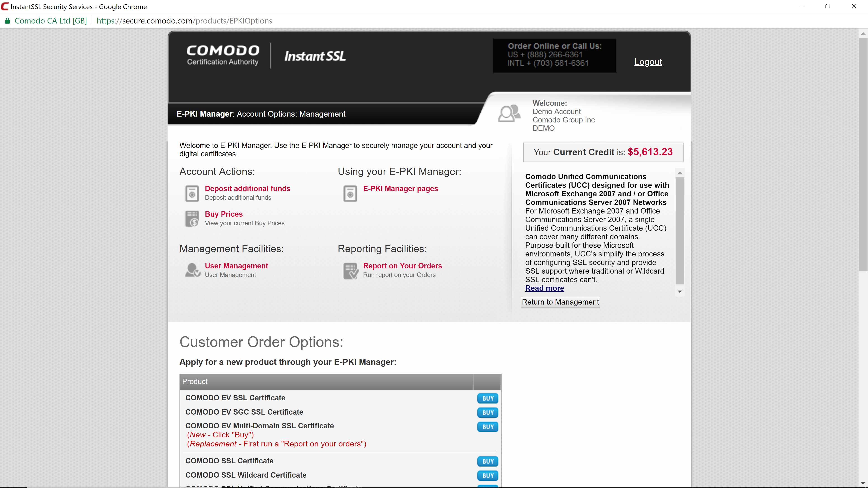Click the welcome user avatar icon
Viewport: 868px width, 488px height.
(509, 113)
